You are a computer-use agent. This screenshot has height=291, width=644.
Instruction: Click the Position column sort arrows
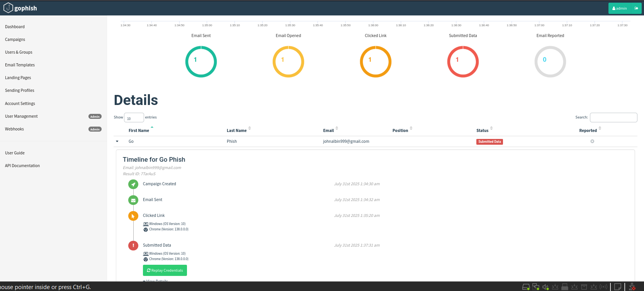coord(411,128)
